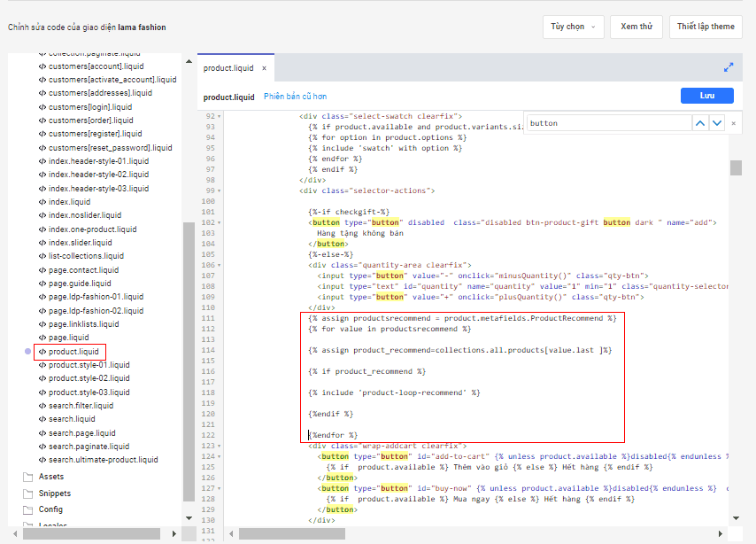Jump to previous search match arrow
This screenshot has height=544, width=756.
click(700, 123)
